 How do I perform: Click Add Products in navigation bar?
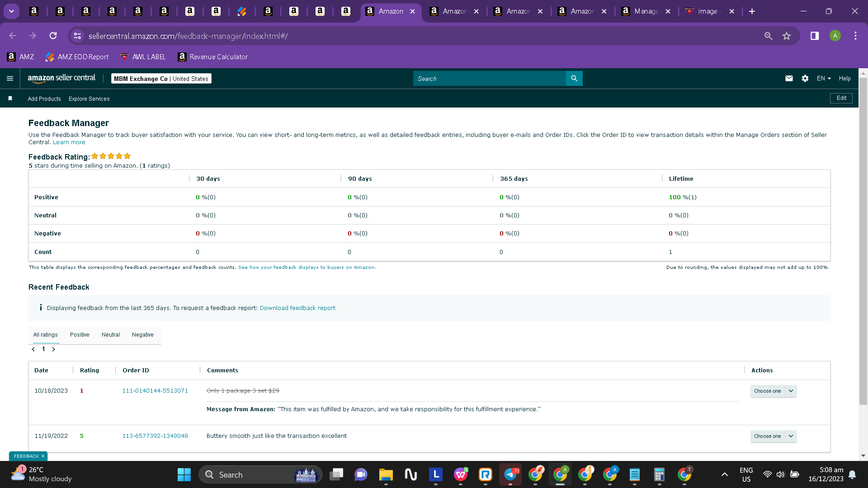coord(44,99)
